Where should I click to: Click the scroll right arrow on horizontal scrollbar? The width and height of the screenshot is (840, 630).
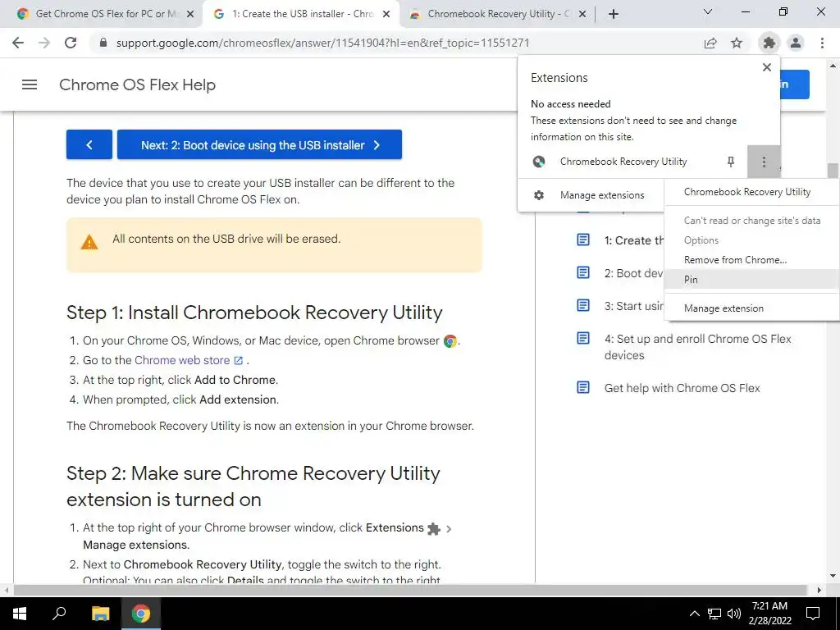(x=819, y=590)
